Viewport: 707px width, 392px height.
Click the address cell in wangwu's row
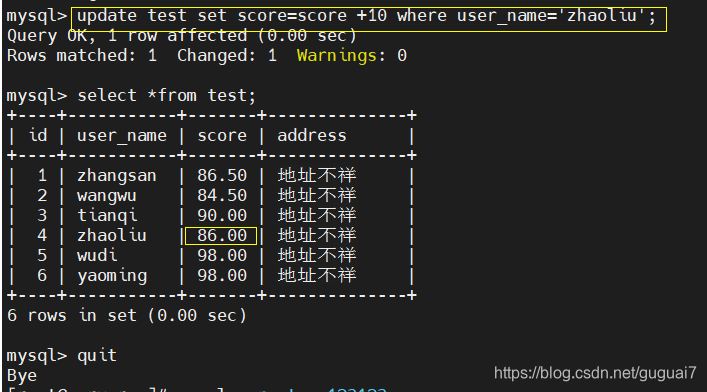[317, 195]
